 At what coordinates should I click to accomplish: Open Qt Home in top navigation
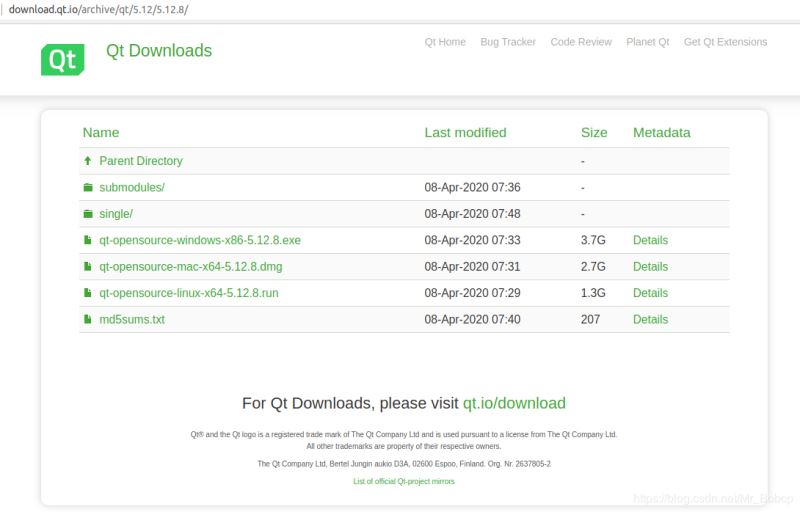pyautogui.click(x=445, y=42)
